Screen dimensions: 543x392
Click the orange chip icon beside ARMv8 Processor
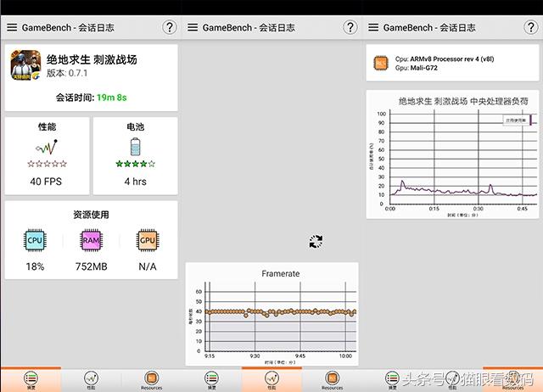(382, 64)
